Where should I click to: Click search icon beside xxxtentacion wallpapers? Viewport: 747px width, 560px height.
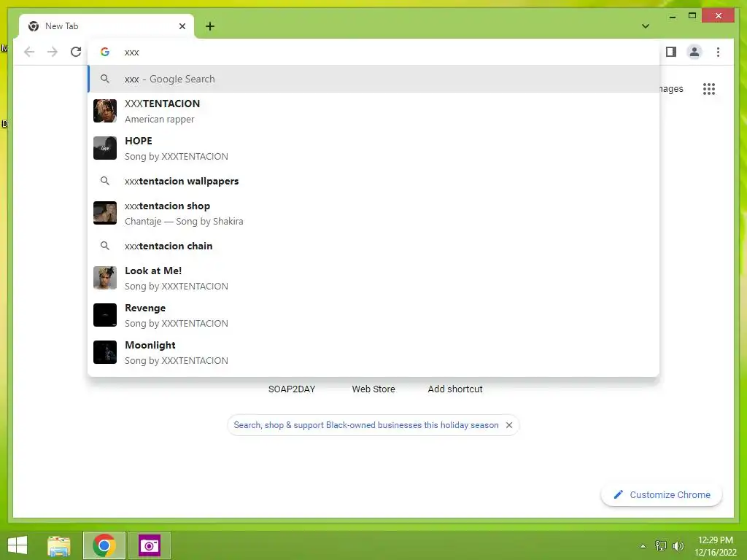[x=105, y=181]
